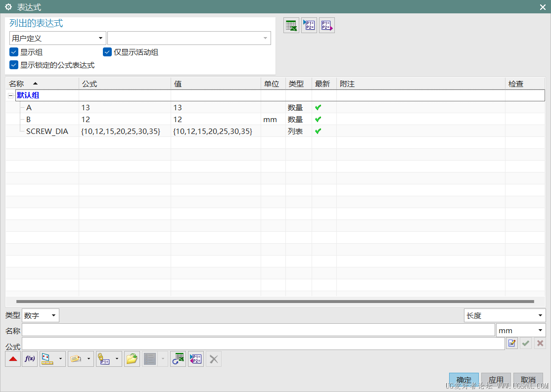Click the green checkmark in row B
The width and height of the screenshot is (551, 392).
pos(318,120)
